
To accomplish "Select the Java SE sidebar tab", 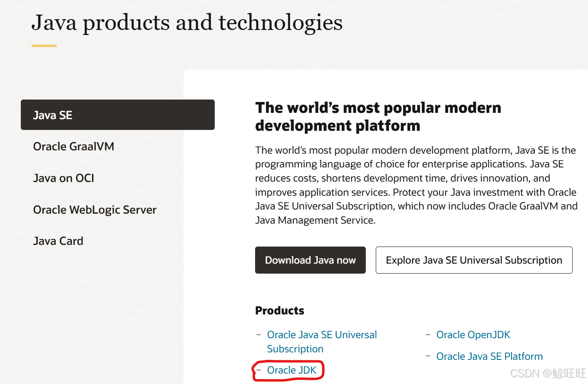I will 118,115.
